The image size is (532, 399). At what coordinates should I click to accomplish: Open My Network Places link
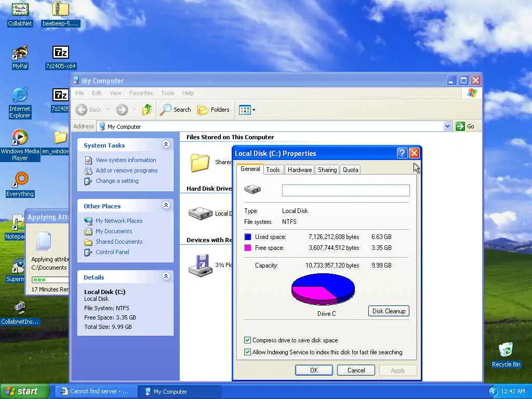(x=119, y=220)
